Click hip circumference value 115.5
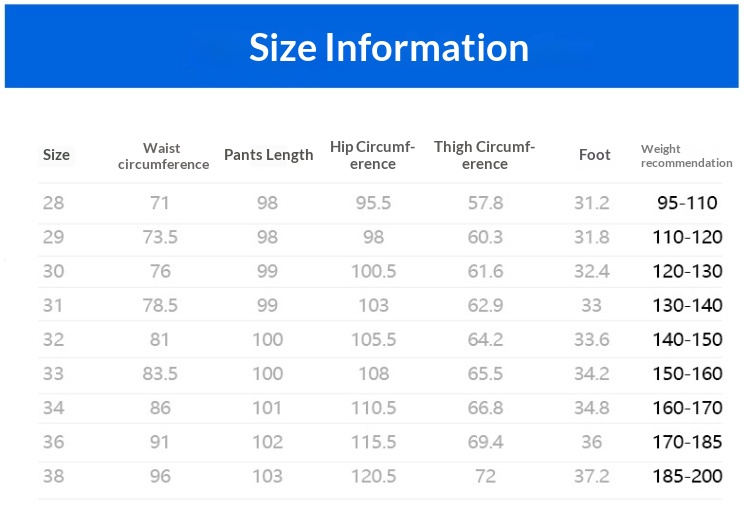Viewport: 745px width, 506px height. (374, 441)
